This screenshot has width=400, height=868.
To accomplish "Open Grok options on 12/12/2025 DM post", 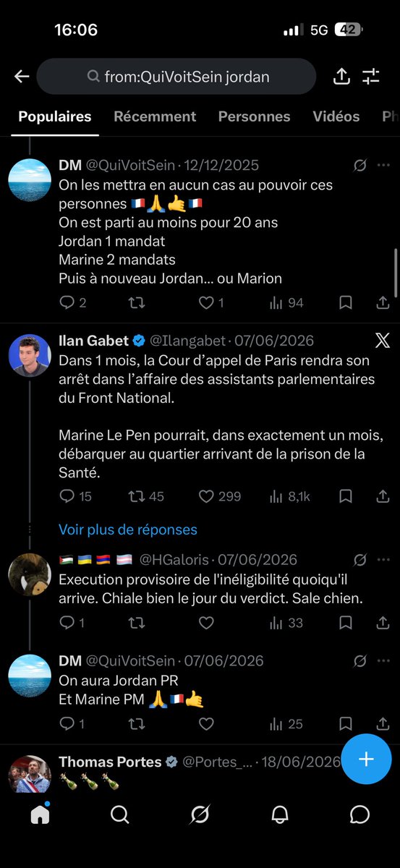I will click(359, 166).
